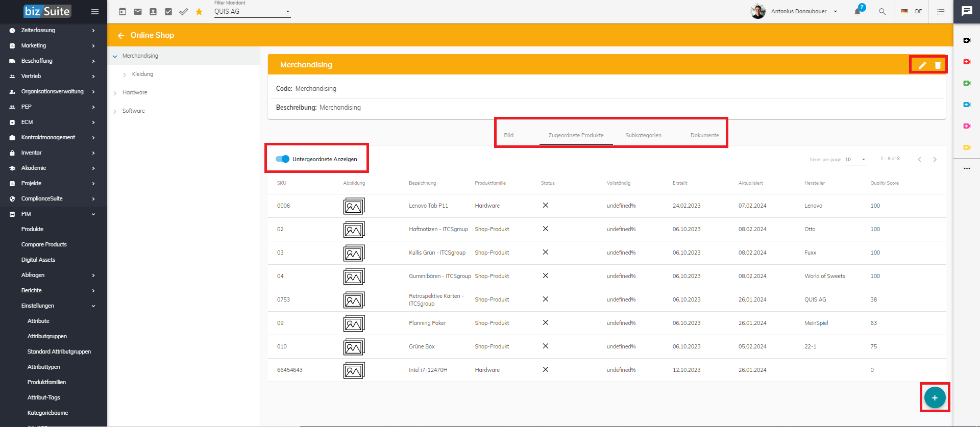Switch to the Bild tab

point(508,135)
